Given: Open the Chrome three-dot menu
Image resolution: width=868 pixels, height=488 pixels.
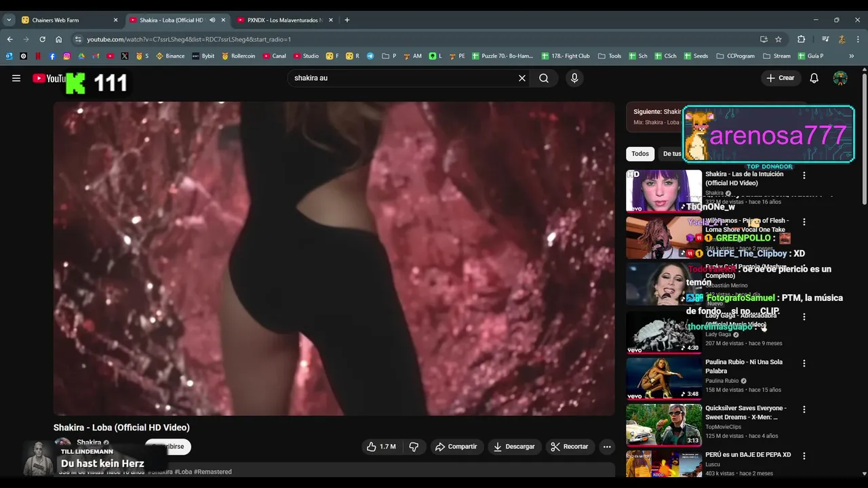Looking at the screenshot, I should (x=857, y=39).
